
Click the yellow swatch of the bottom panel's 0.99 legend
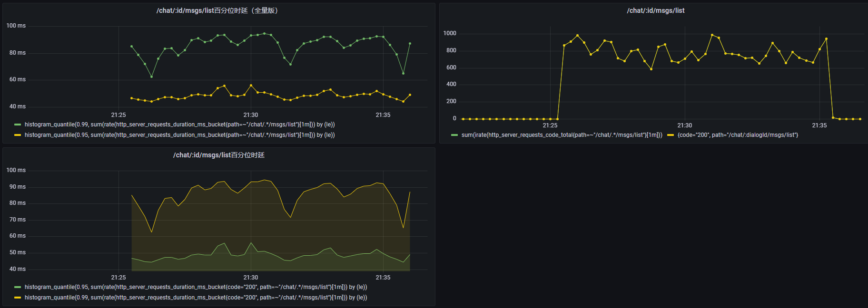[x=18, y=298]
